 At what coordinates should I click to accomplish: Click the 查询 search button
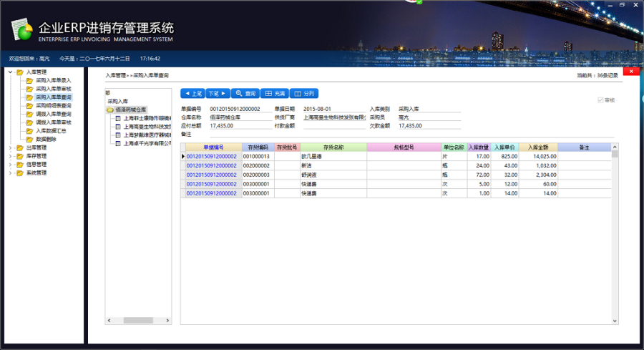coord(245,94)
